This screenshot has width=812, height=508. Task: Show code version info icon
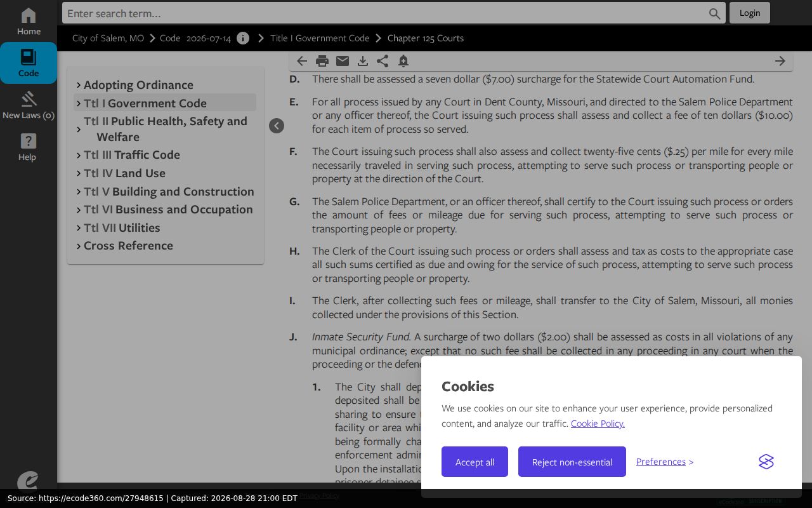pyautogui.click(x=243, y=38)
